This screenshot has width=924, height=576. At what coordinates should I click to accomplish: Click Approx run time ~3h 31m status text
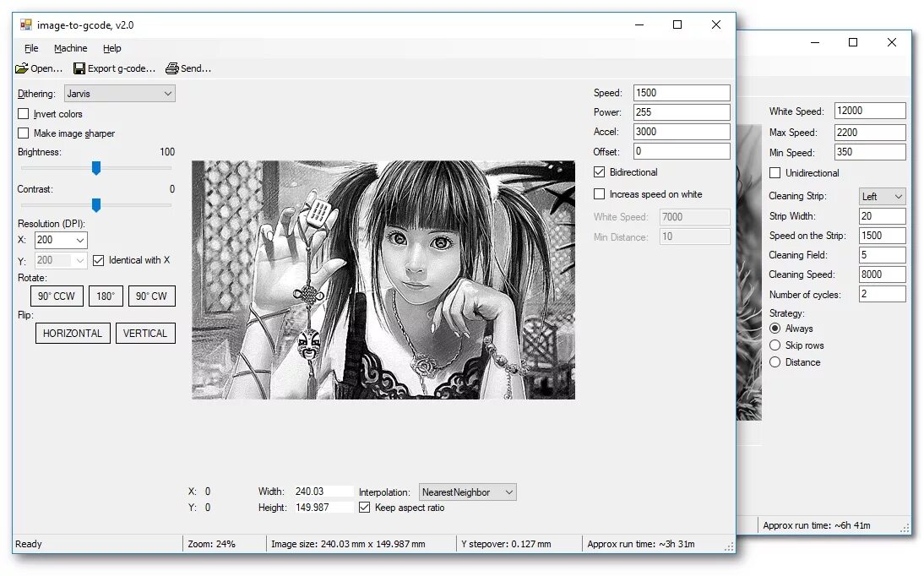641,544
